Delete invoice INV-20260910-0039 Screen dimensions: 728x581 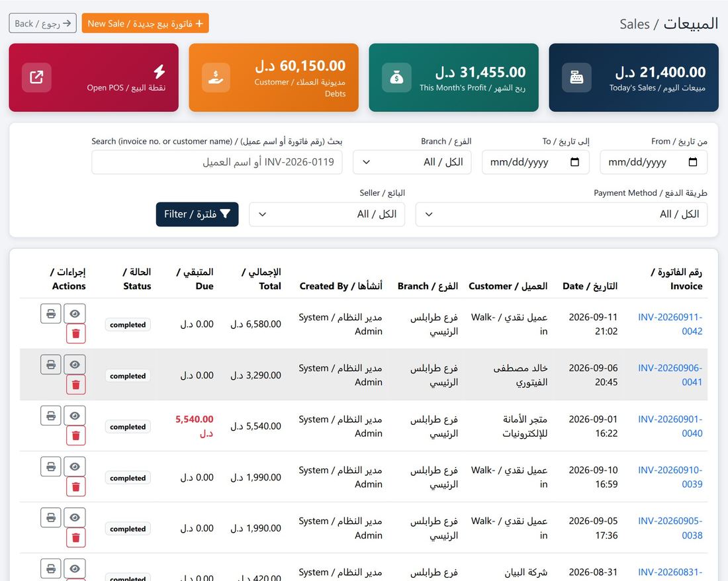[75, 487]
